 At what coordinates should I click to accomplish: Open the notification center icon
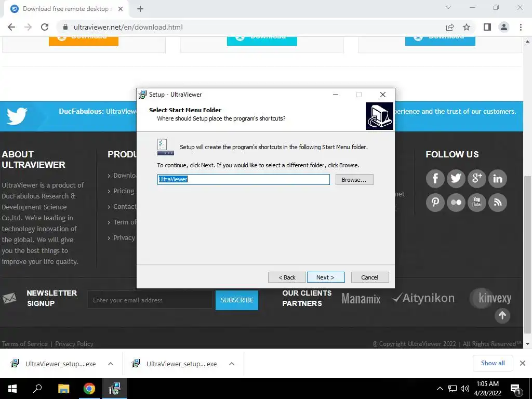(516, 390)
